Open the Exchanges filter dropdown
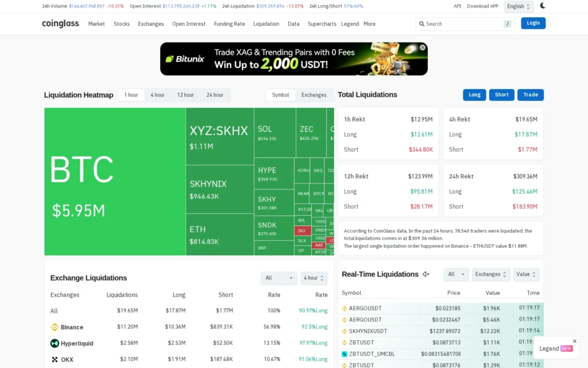 pyautogui.click(x=490, y=274)
